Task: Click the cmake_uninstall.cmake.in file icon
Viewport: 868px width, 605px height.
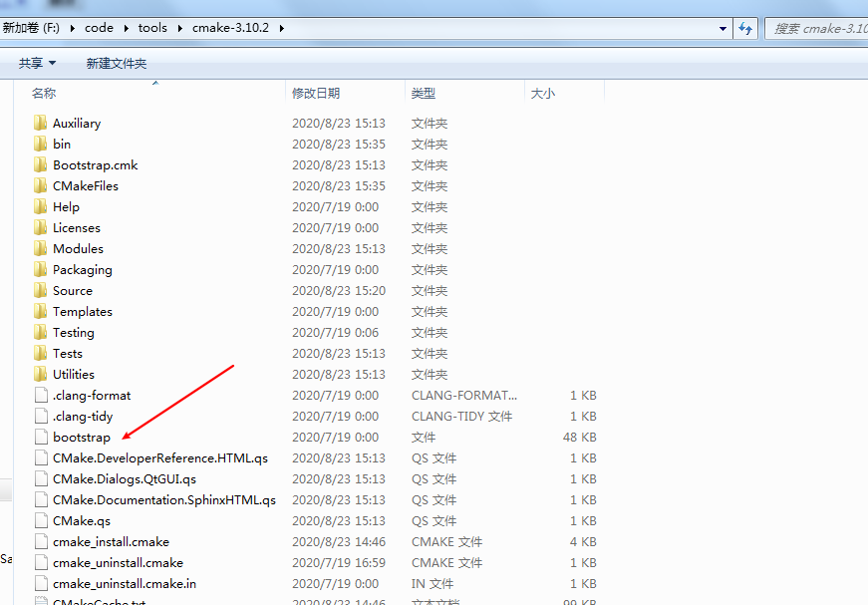Action: click(41, 584)
